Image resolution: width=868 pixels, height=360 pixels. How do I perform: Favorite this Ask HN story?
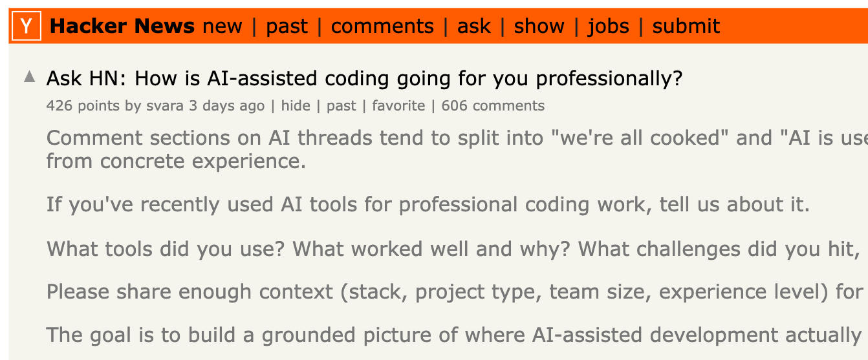pos(398,106)
